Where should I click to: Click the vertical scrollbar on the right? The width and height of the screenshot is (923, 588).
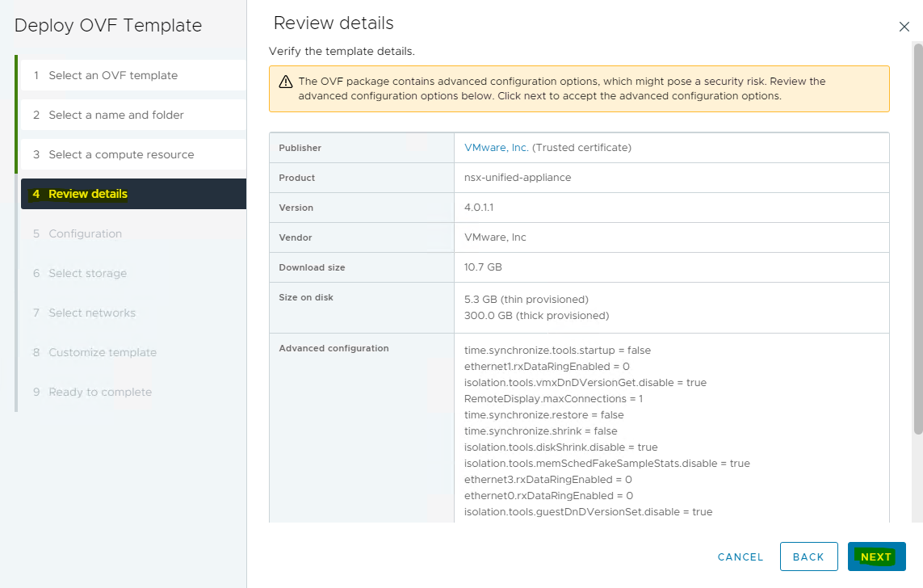[917, 242]
